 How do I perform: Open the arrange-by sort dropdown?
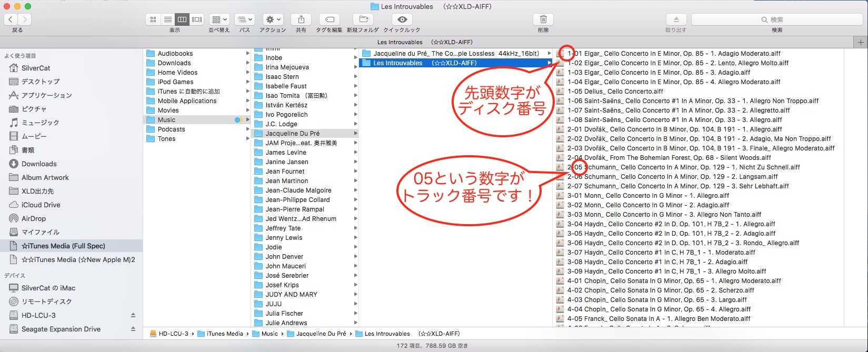[219, 19]
